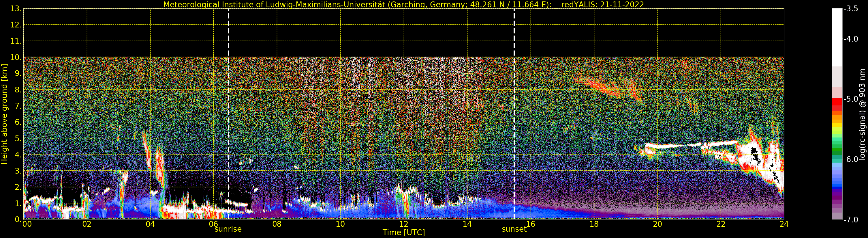Click the time tick label '20'

coord(657,224)
